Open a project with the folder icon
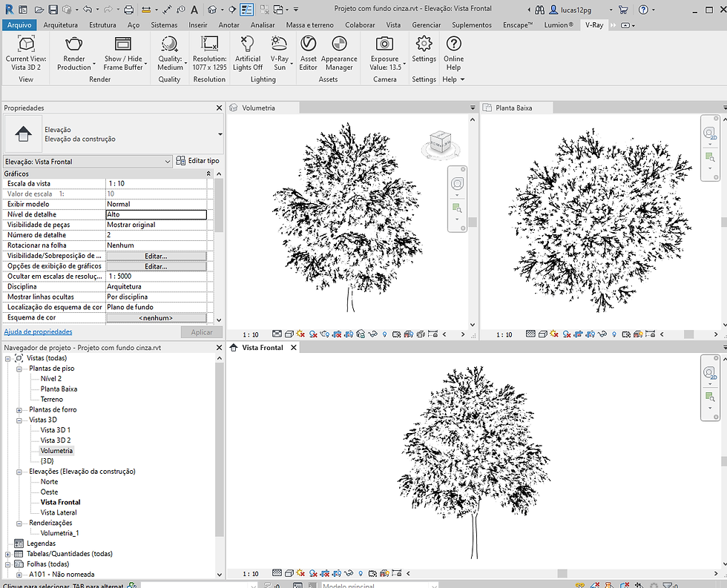 tap(39, 9)
